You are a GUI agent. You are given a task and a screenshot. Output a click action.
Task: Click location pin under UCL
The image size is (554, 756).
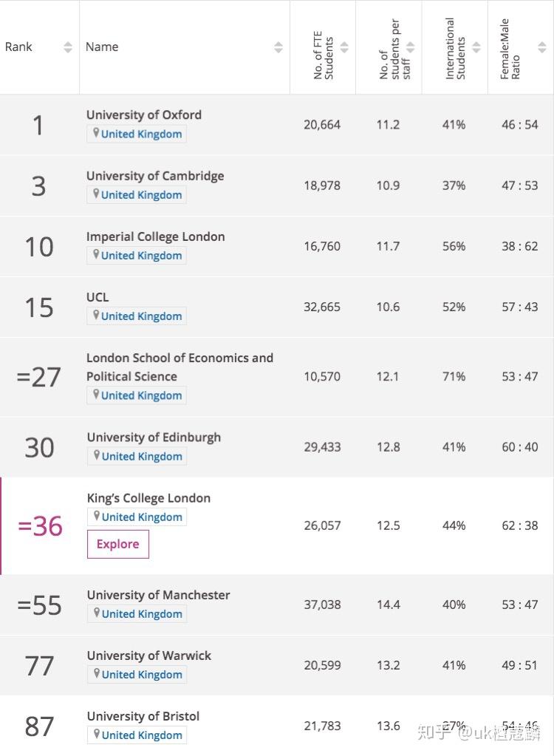coord(95,315)
